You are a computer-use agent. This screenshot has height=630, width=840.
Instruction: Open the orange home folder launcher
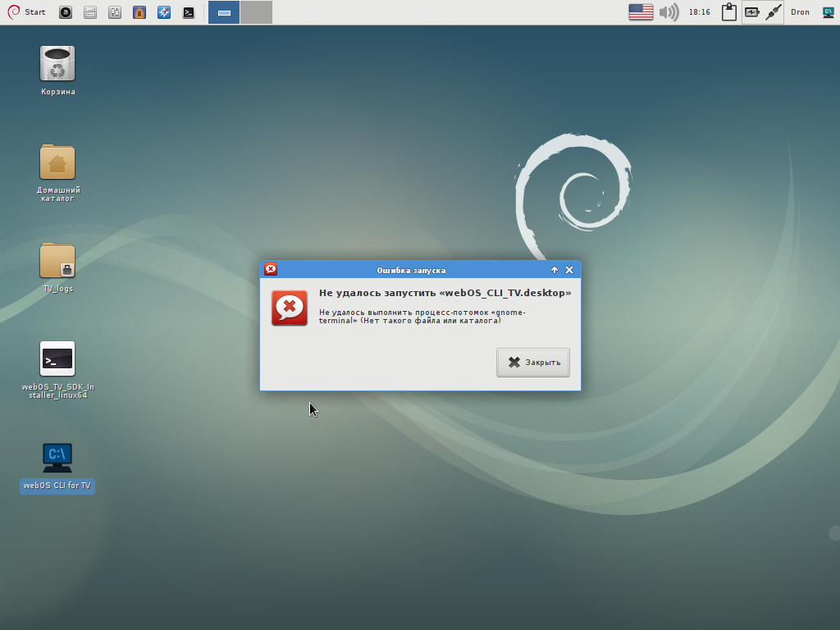pos(139,12)
